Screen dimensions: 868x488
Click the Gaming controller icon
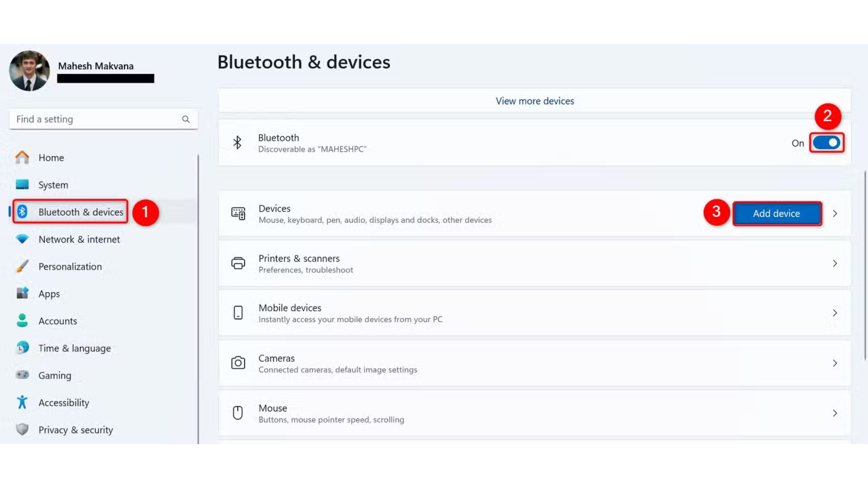tap(23, 375)
